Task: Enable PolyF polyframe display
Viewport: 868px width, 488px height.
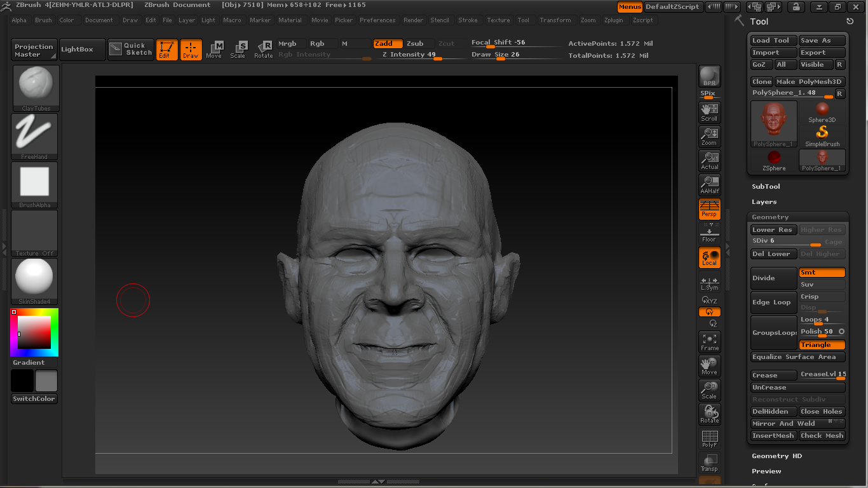Action: pos(709,438)
